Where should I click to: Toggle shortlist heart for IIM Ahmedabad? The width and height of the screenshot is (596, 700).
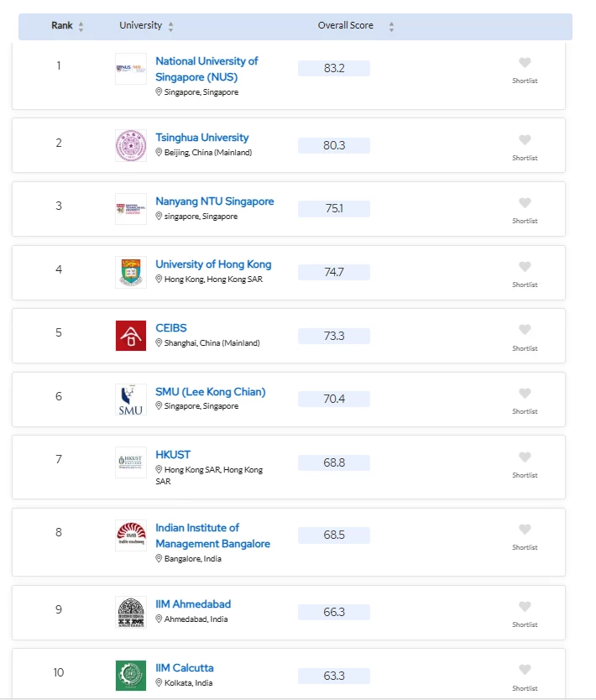pos(525,607)
